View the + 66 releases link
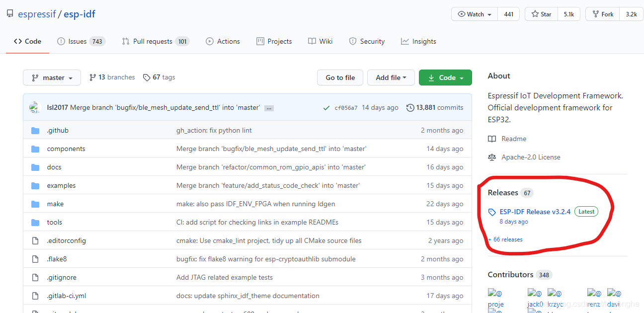The height and width of the screenshot is (313, 644). [505, 239]
